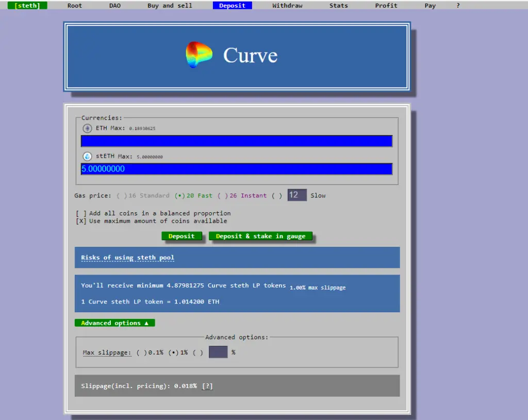The width and height of the screenshot is (528, 420).
Task: Click the LP token price 1.014200 ETH
Action: 150,302
